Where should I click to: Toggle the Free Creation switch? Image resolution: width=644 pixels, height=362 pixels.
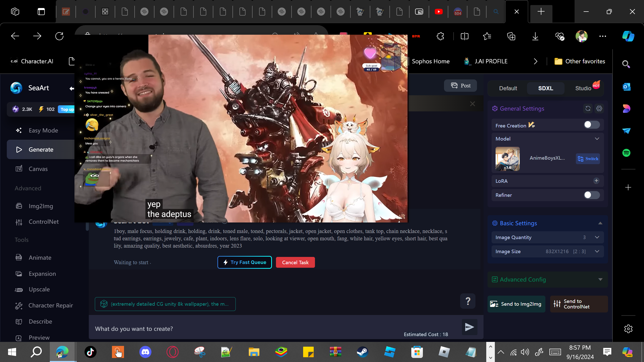(x=592, y=125)
